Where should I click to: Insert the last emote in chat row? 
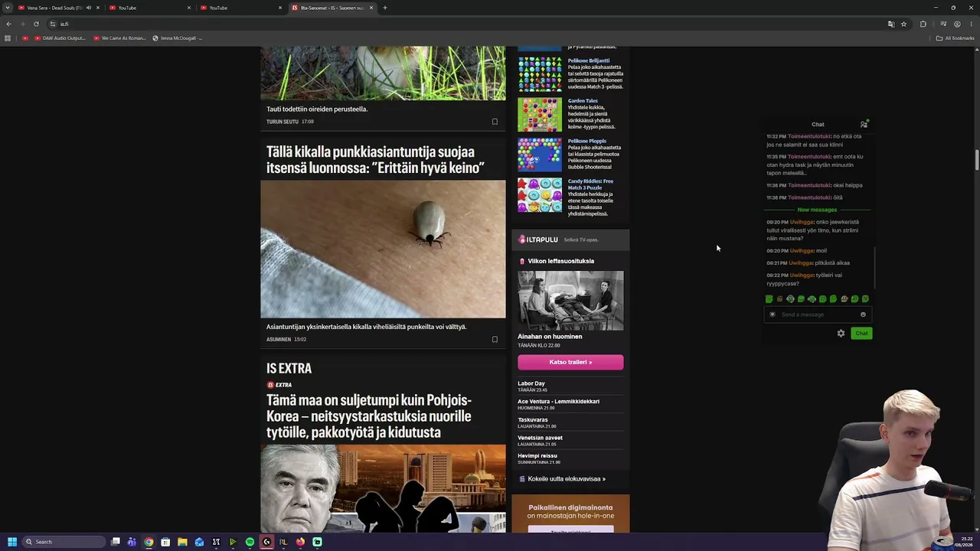[x=865, y=299]
